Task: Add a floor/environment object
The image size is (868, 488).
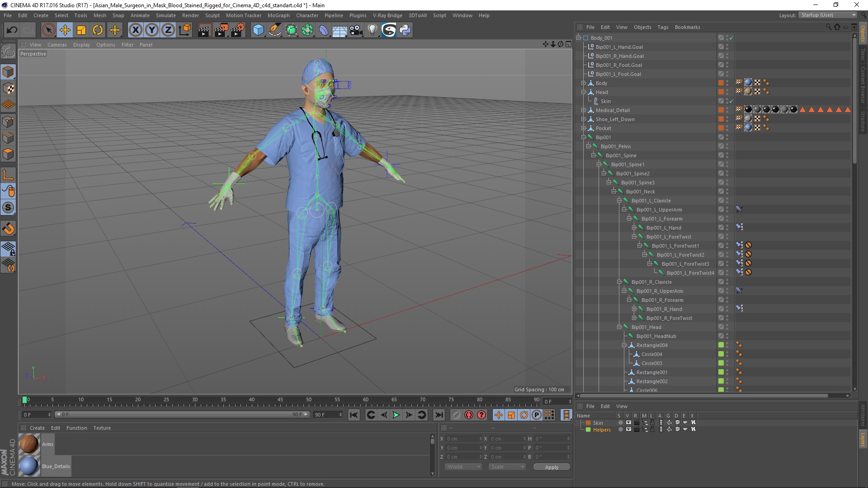Action: pos(340,30)
